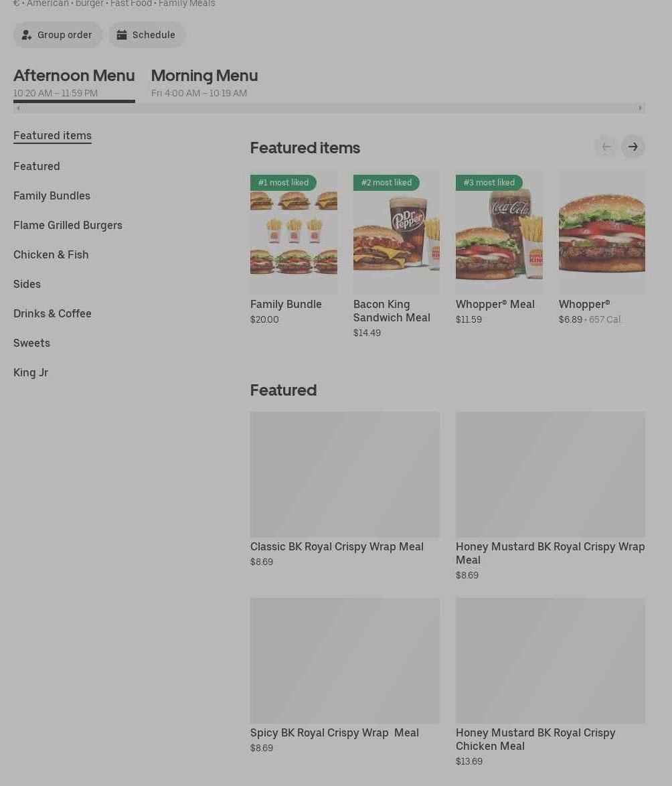The width and height of the screenshot is (672, 786).
Task: Click the horizontal menu scrollbar track
Action: [329, 108]
